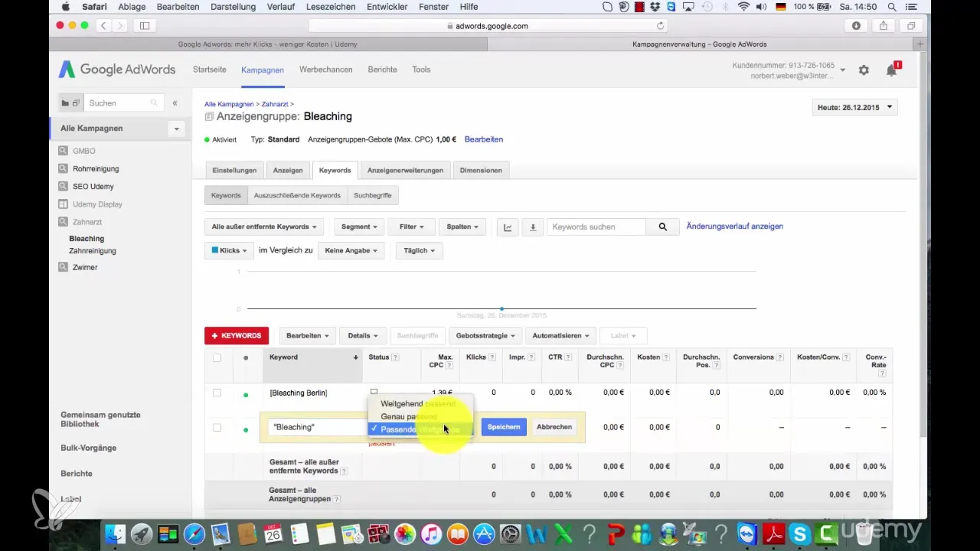Toggle status dot of "Bleaching" keyword
The height and width of the screenshot is (551, 980).
coord(246,429)
